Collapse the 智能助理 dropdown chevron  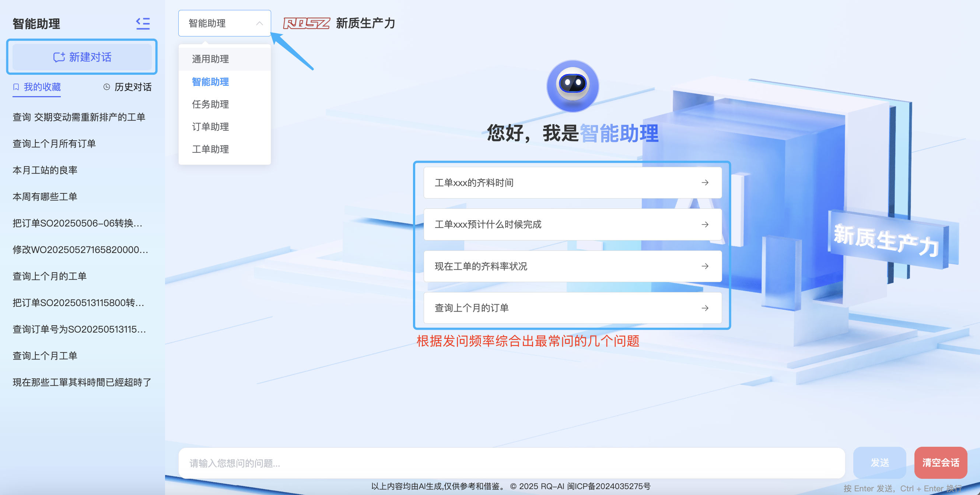tap(259, 24)
